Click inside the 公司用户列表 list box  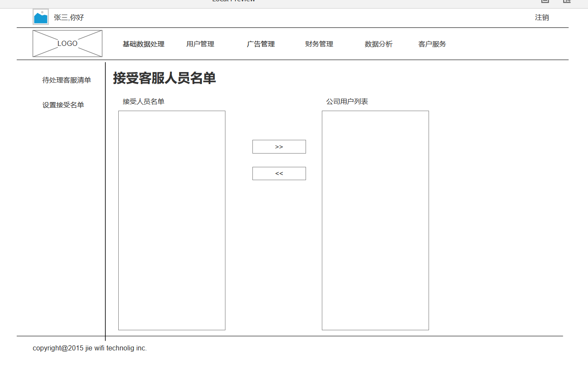pyautogui.click(x=375, y=220)
